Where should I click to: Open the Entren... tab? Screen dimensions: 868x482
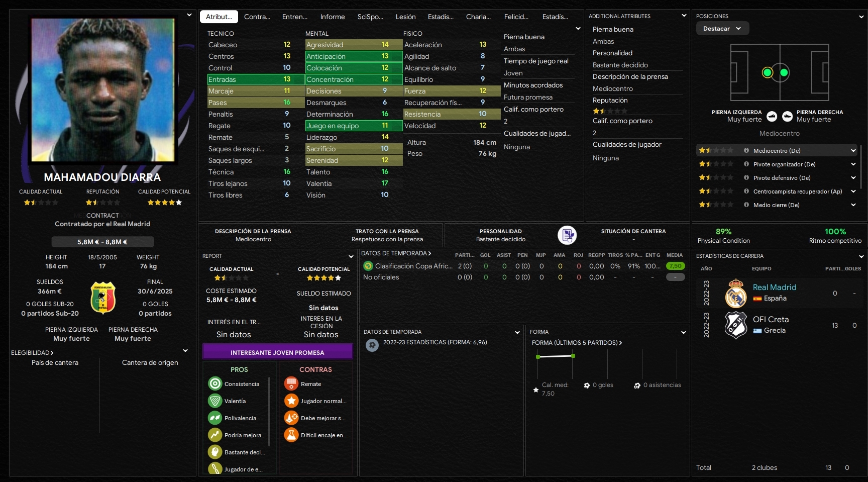pyautogui.click(x=295, y=17)
